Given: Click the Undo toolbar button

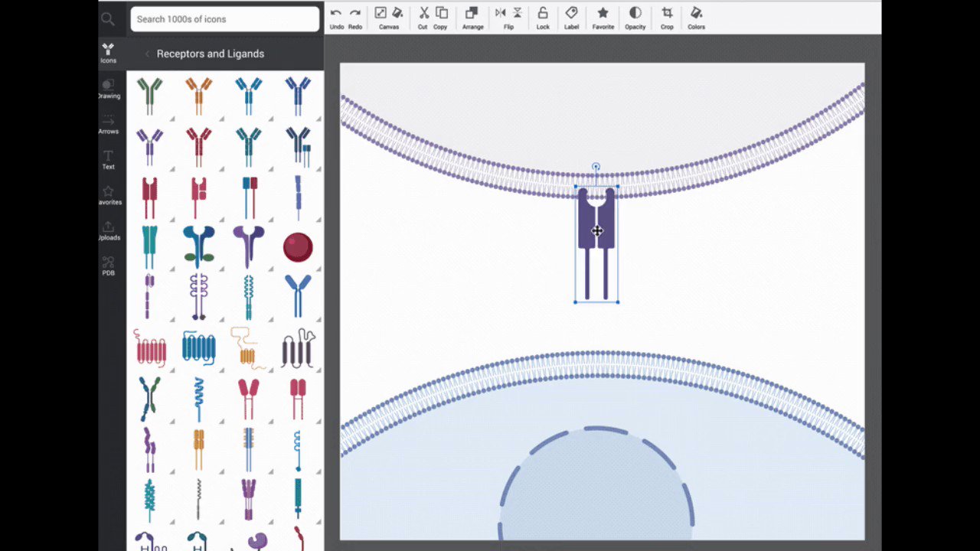Looking at the screenshot, I should [336, 18].
